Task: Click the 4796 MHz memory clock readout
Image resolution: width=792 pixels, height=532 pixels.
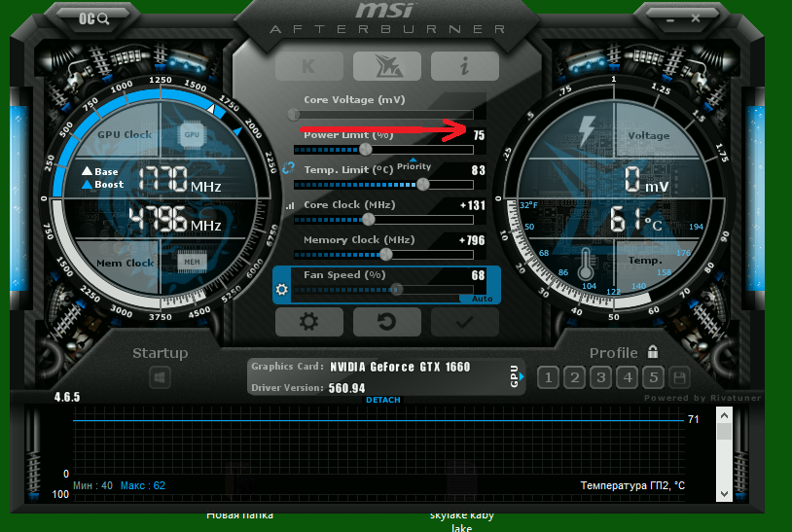Action: (175, 219)
